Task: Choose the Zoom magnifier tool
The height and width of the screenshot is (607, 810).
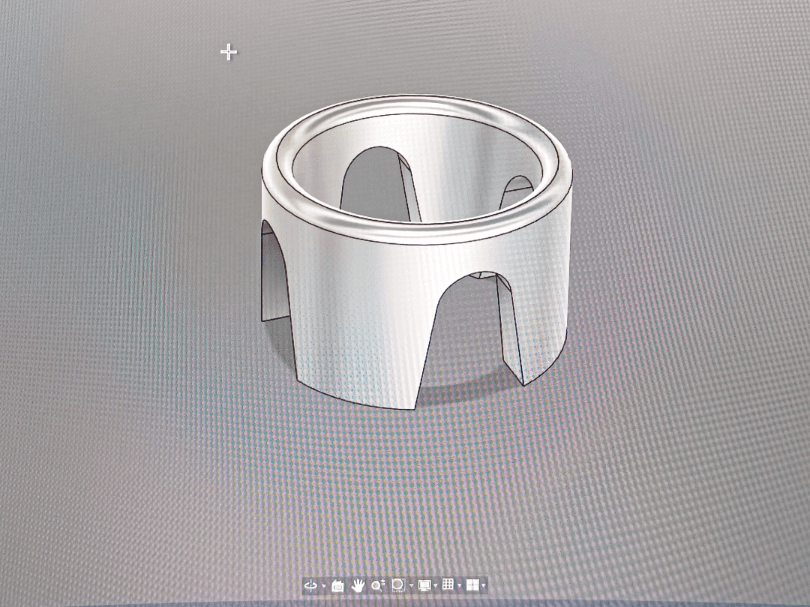Action: [378, 585]
